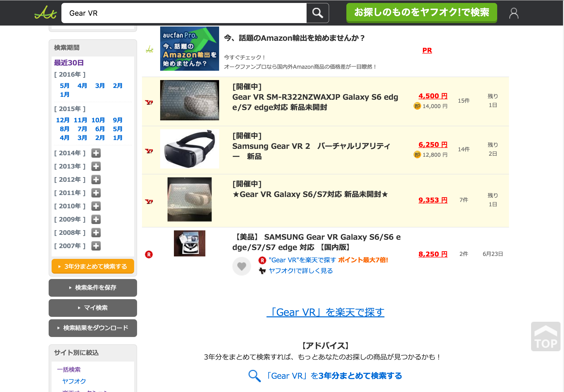
Task: Expand the 2012年 year list
Action: (x=96, y=180)
